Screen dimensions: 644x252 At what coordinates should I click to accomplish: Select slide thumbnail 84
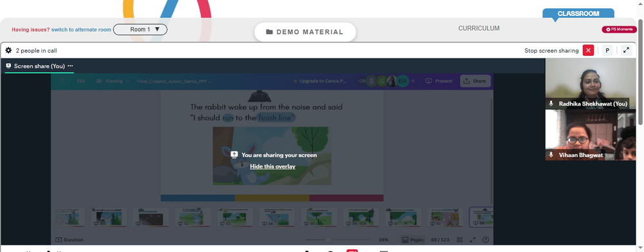pos(277,217)
